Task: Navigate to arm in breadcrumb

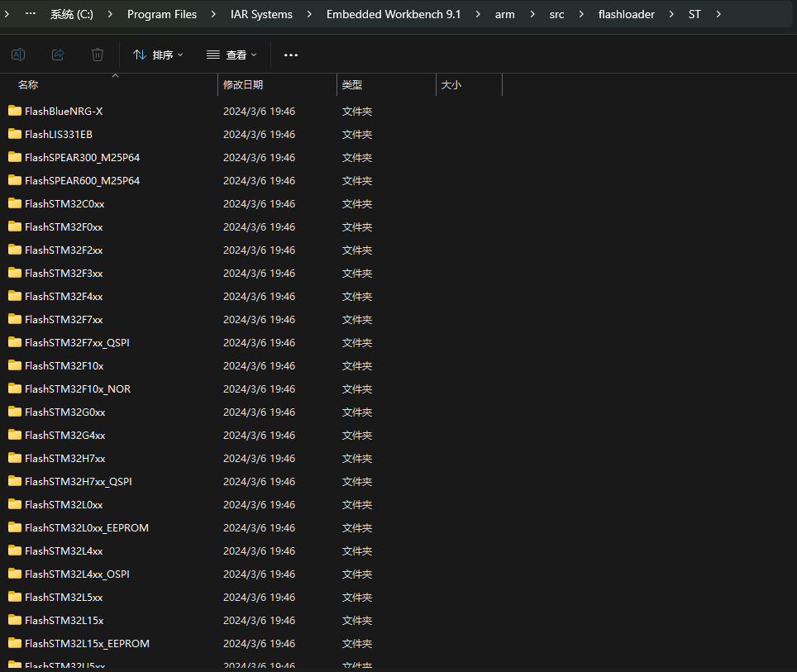Action: pos(504,14)
